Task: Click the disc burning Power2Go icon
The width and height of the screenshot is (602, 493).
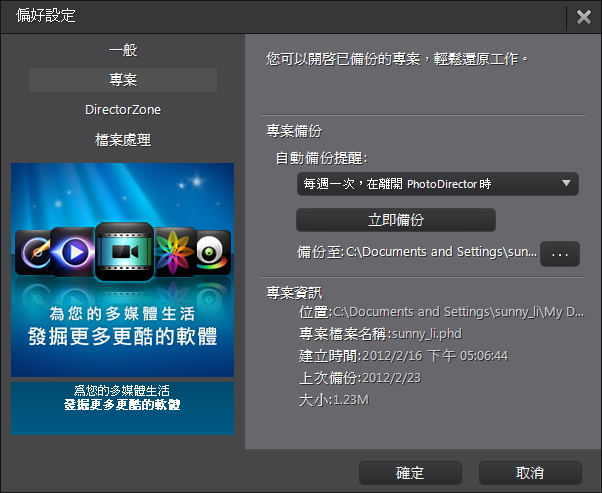Action: [x=33, y=252]
